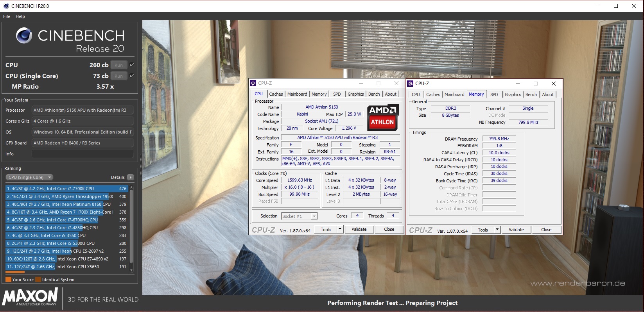Click Tools button in left CPU-Z window
The height and width of the screenshot is (312, 644).
click(326, 229)
